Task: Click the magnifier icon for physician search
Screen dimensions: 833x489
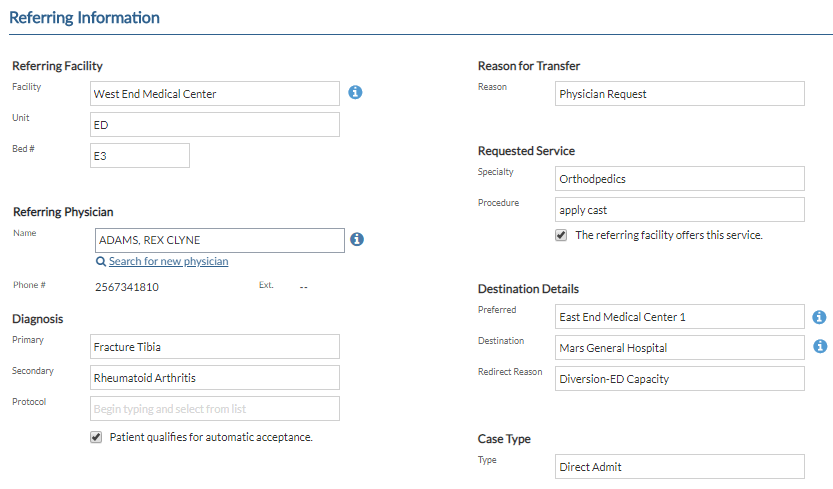Action: pyautogui.click(x=100, y=262)
